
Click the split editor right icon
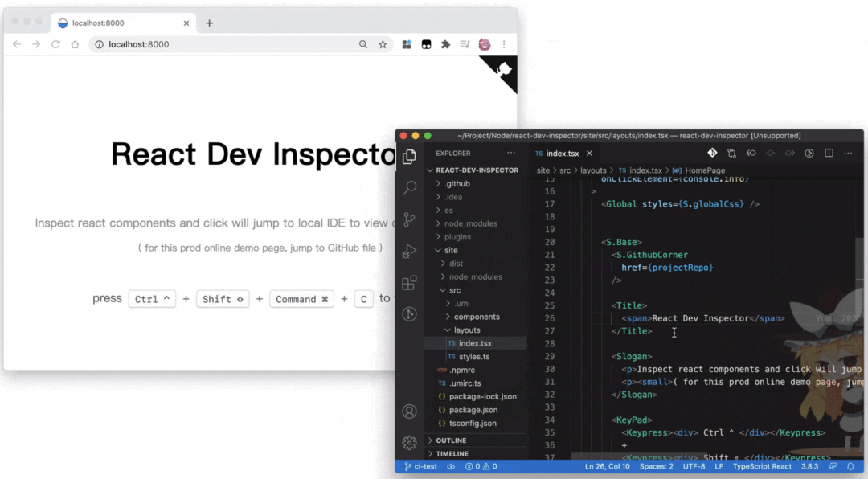(829, 154)
